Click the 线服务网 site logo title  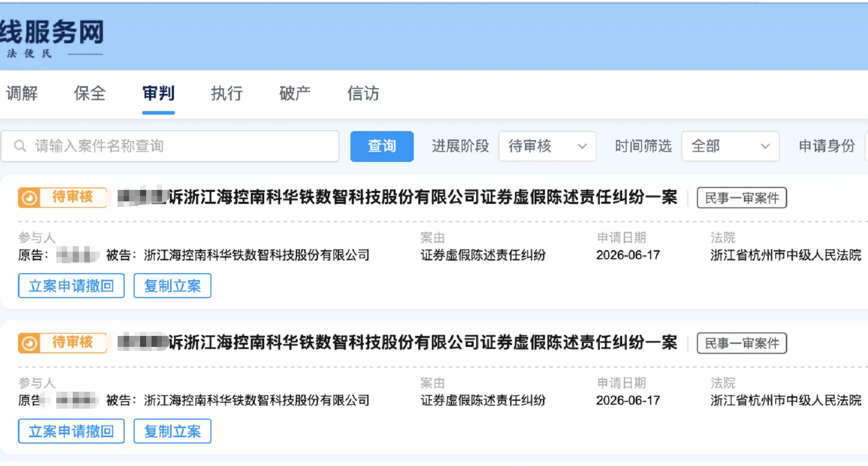52,32
